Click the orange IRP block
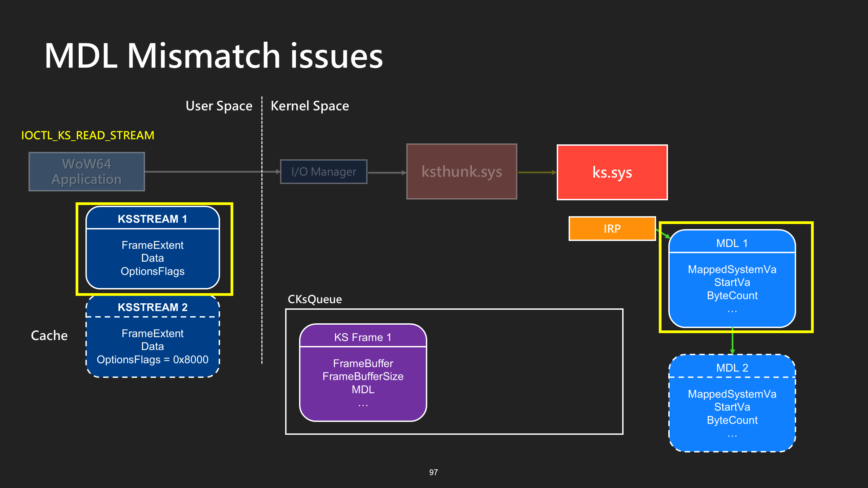This screenshot has width=868, height=488. coord(612,229)
